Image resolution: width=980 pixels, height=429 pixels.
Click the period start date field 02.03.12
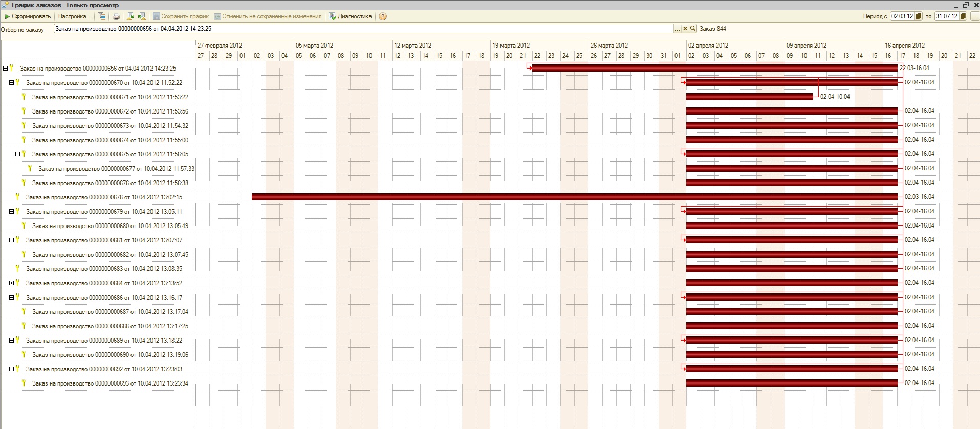click(x=902, y=16)
